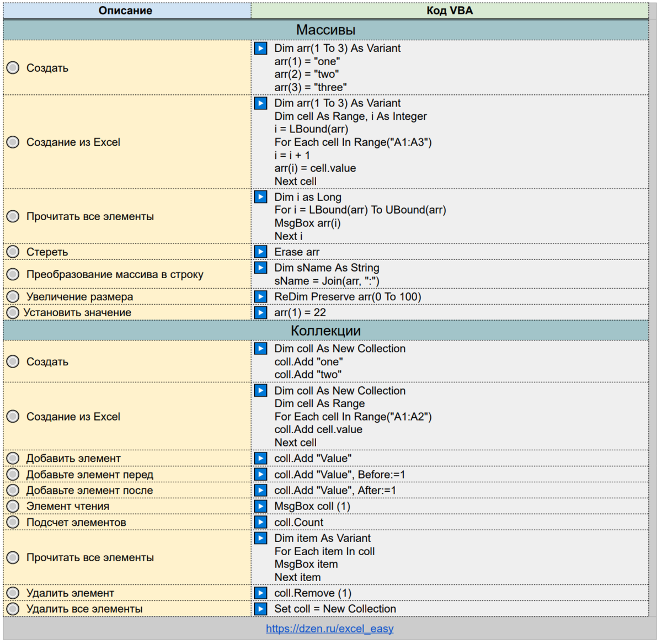Click code line 'coll.Add "two"'

(308, 374)
